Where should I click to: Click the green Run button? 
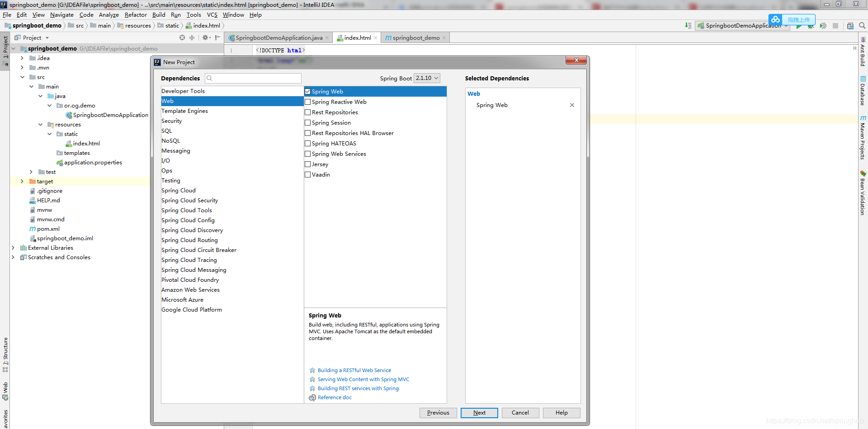pyautogui.click(x=799, y=26)
